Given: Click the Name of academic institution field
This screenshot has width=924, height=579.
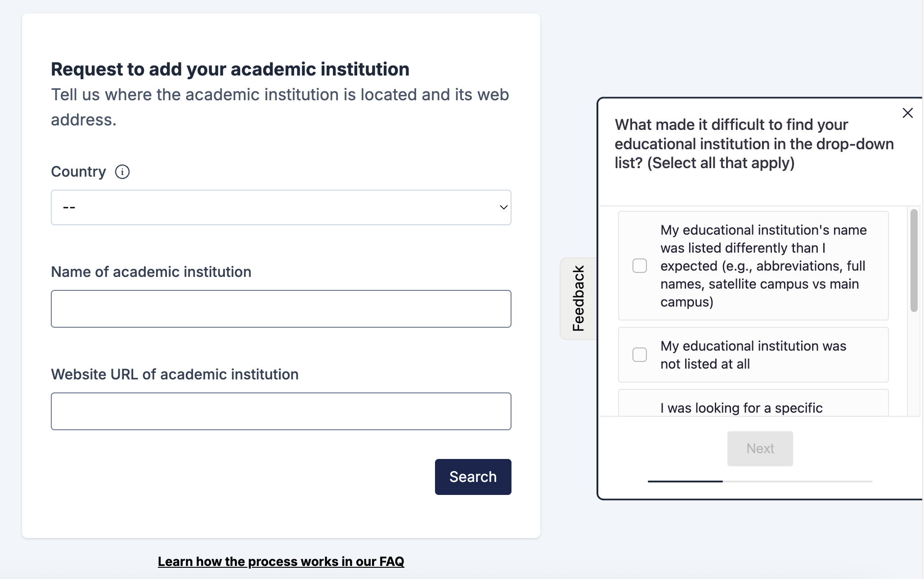Looking at the screenshot, I should point(281,309).
